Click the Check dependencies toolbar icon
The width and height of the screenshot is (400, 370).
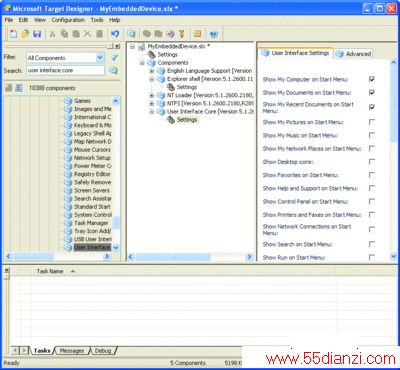[171, 34]
